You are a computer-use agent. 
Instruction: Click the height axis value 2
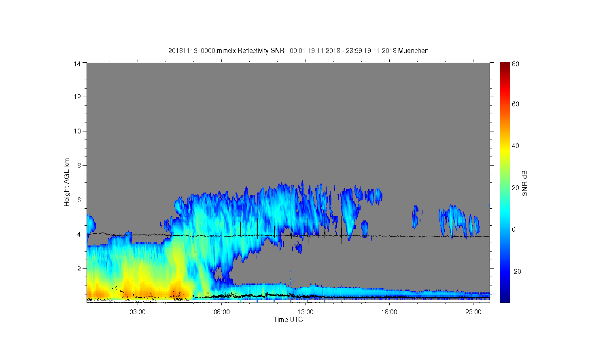[x=80, y=269]
